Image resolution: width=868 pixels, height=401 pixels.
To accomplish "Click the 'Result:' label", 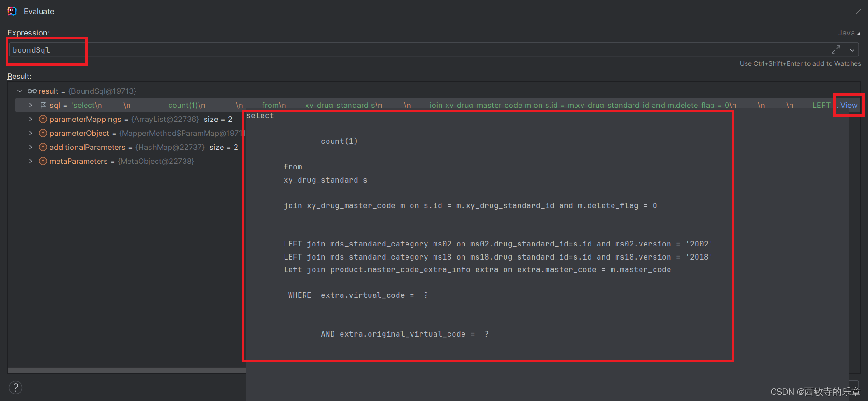I will pyautogui.click(x=20, y=76).
